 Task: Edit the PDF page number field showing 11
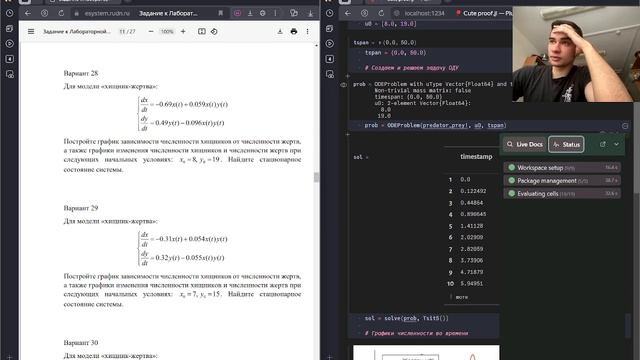[x=122, y=31]
